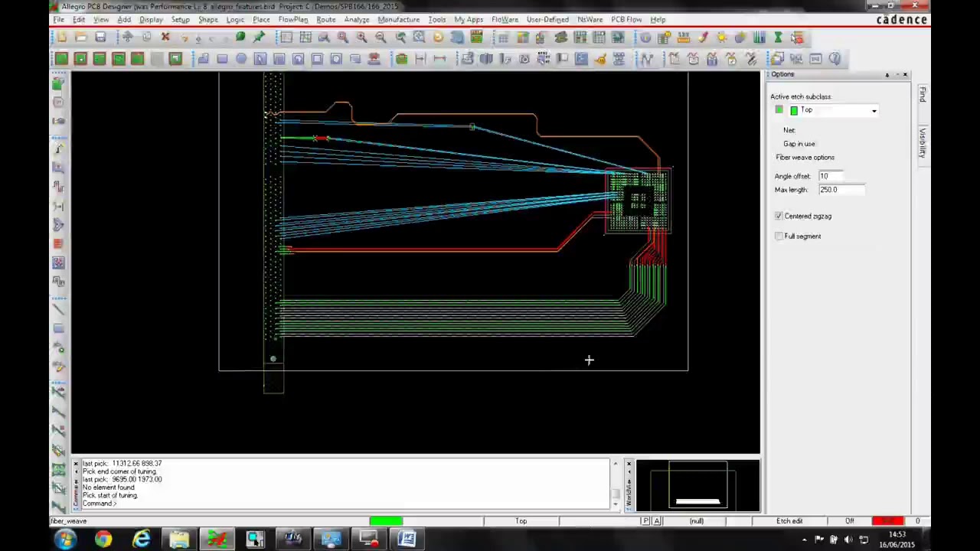The width and height of the screenshot is (980, 551).
Task: Open the Manufacture menu
Action: pos(398,20)
